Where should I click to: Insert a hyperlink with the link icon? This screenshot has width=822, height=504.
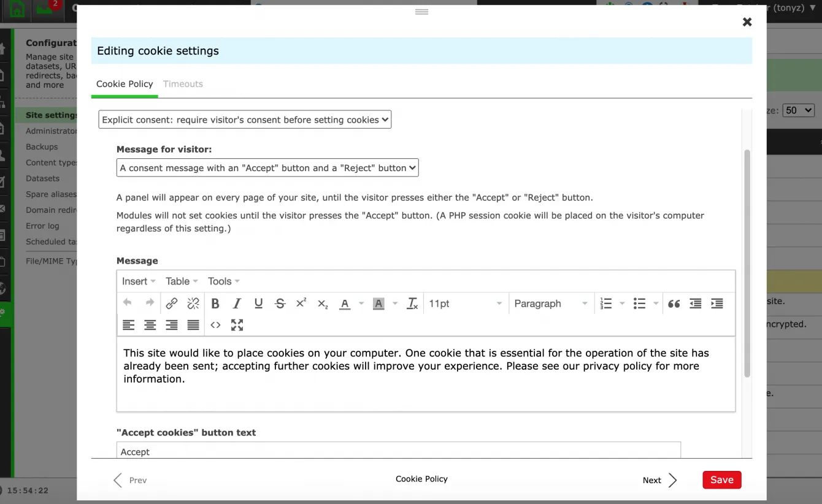coord(172,303)
